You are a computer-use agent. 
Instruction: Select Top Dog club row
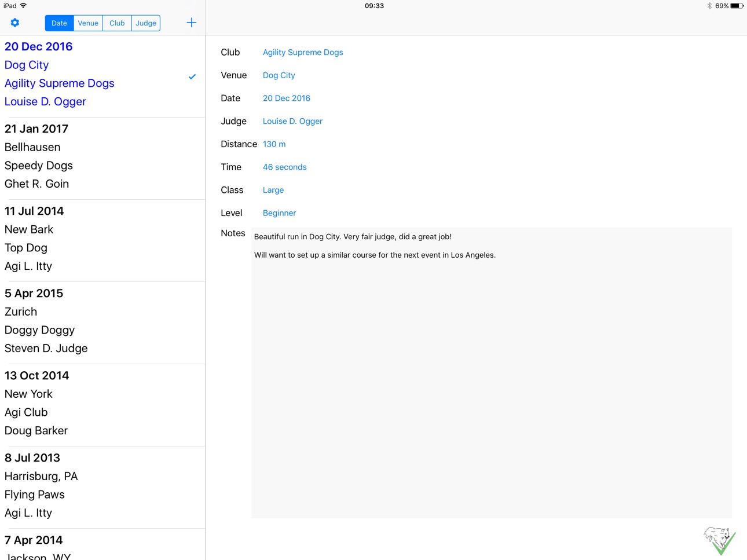click(26, 248)
